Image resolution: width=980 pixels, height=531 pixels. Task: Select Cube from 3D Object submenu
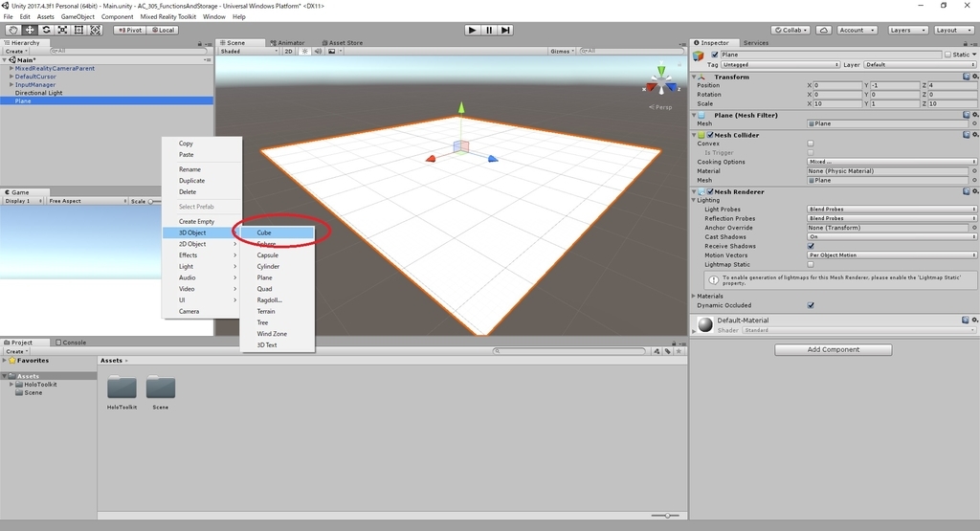[278, 232]
